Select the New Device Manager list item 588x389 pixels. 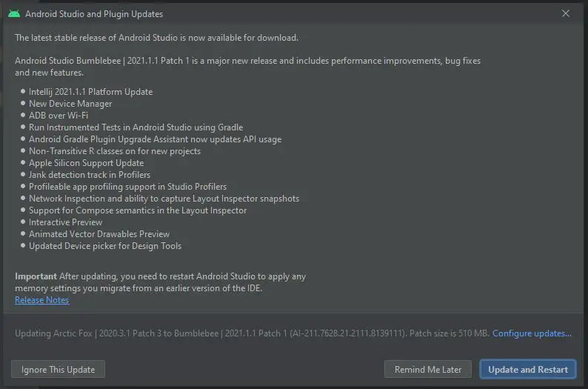70,104
